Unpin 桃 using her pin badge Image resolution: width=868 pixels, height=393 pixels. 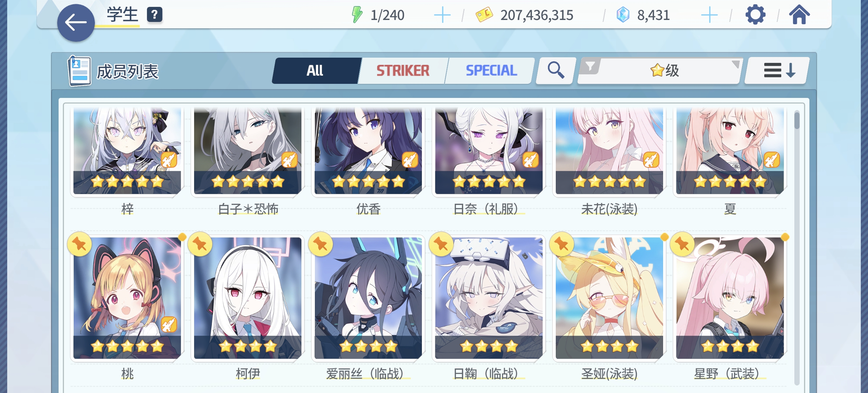80,244
